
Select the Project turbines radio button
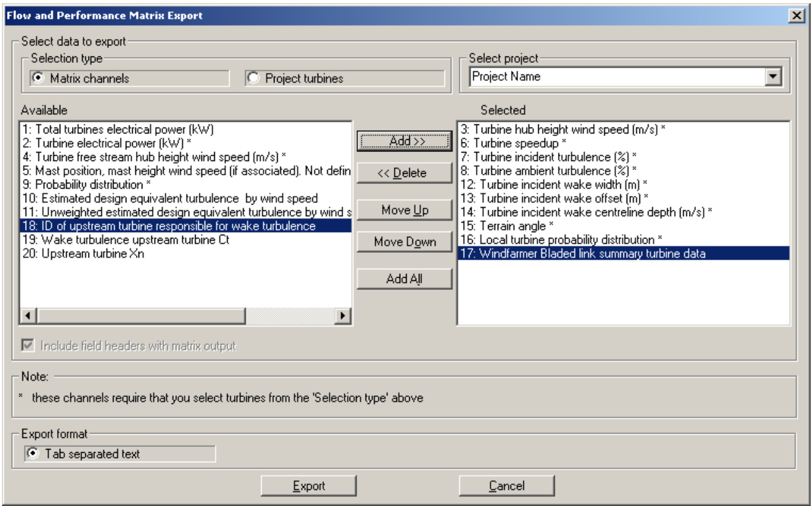[253, 78]
